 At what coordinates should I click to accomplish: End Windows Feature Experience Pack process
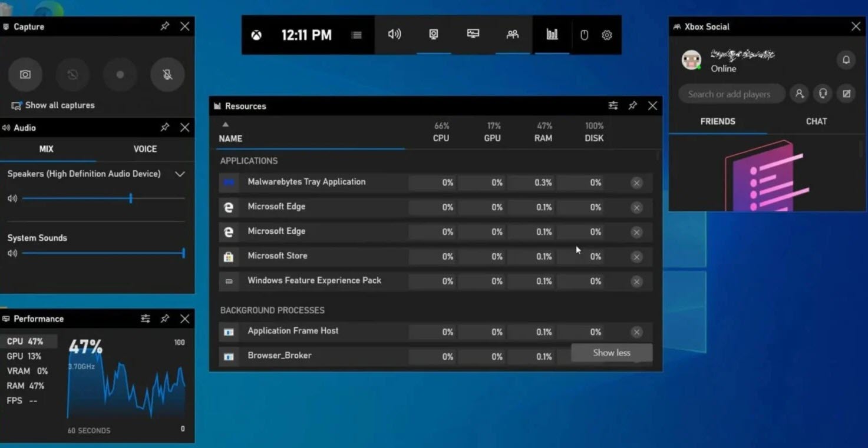pyautogui.click(x=636, y=282)
